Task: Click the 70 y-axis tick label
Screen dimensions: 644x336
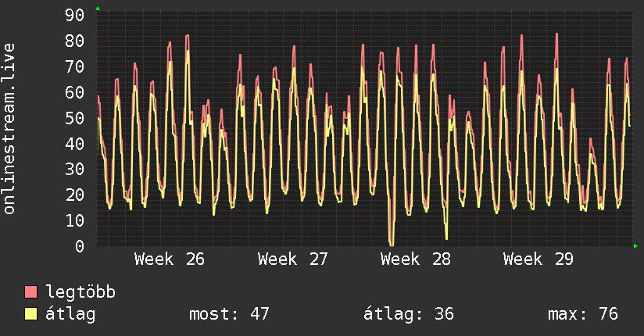Action: coord(75,66)
